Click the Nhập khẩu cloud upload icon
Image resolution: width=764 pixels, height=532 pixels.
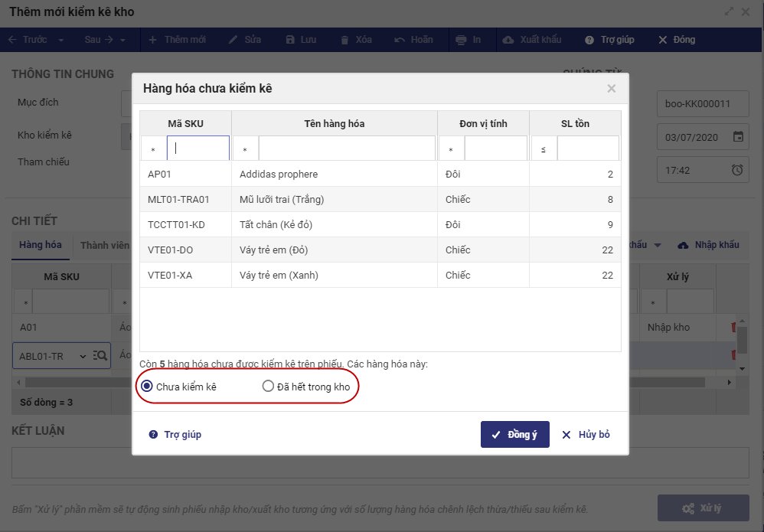[x=683, y=245]
